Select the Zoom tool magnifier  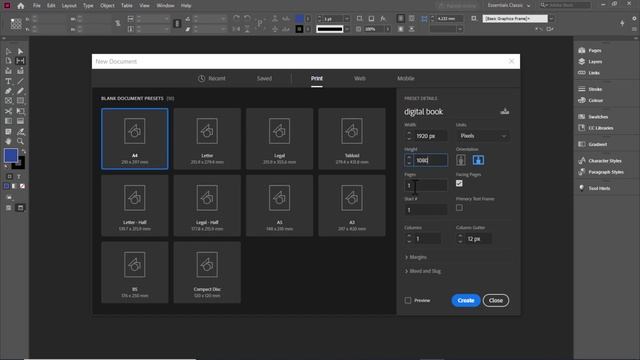[20, 141]
